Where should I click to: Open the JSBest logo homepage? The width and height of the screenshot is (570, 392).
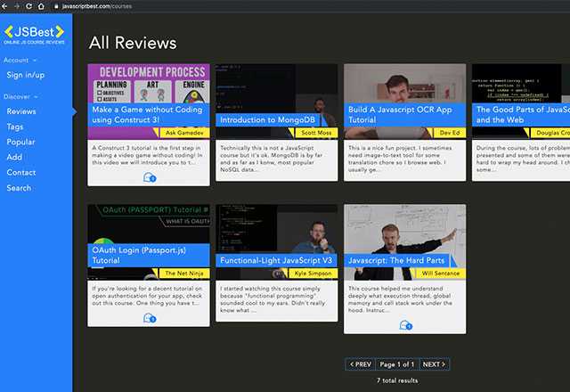[x=34, y=35]
